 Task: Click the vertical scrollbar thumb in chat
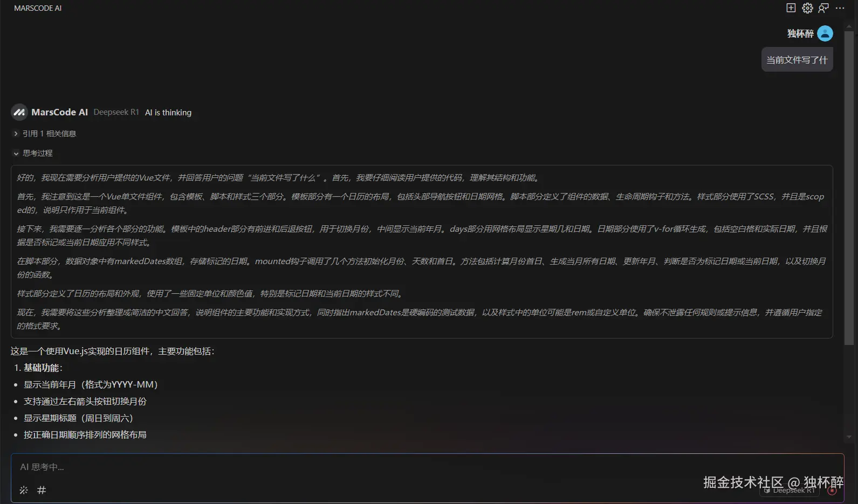[849, 189]
